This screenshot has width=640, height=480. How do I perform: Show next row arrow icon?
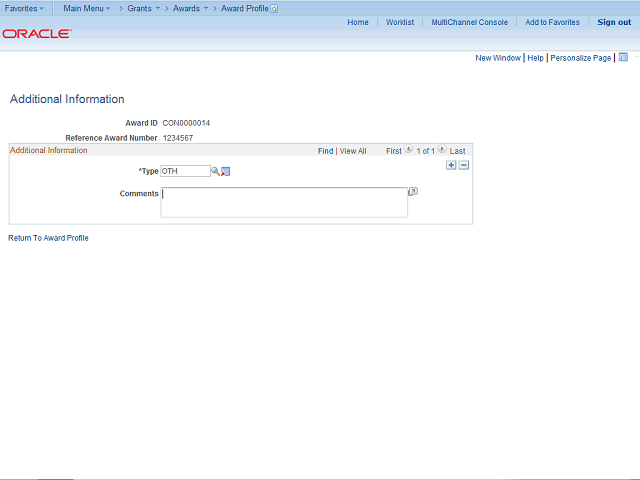click(442, 149)
